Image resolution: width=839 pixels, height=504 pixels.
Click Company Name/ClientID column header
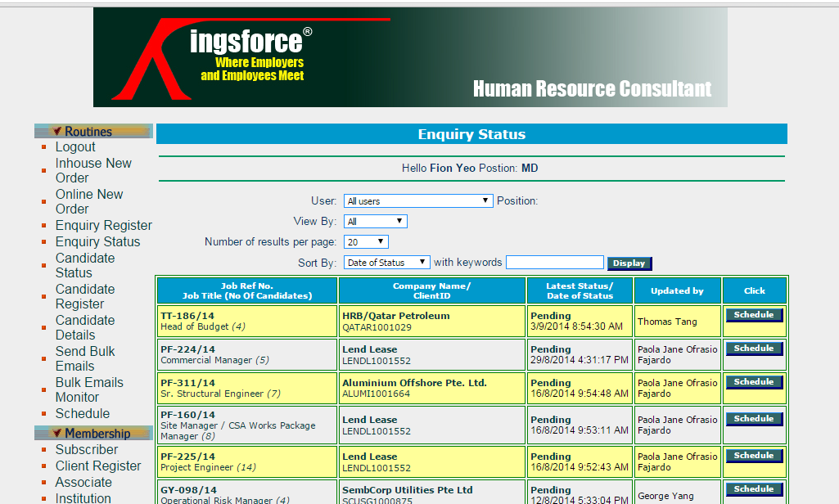point(432,290)
